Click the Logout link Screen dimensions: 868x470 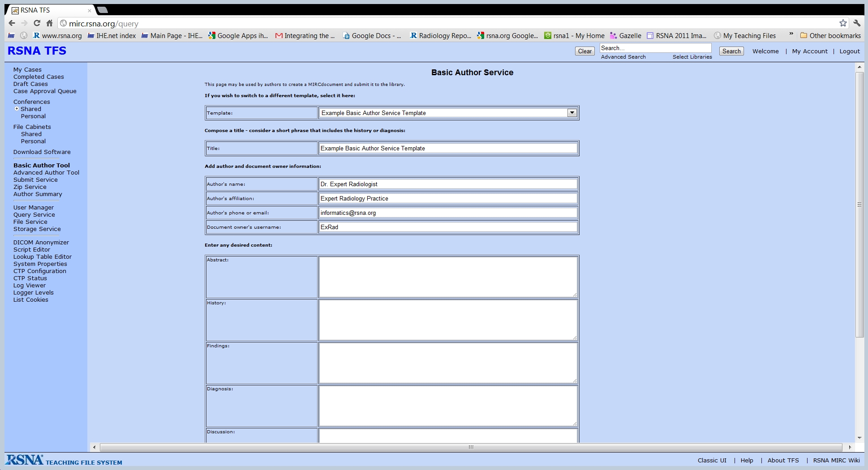click(849, 51)
